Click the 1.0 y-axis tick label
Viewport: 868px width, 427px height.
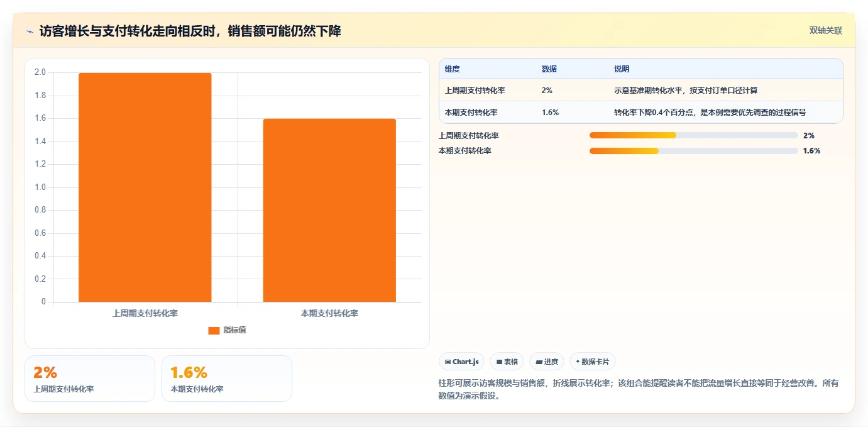coord(40,187)
